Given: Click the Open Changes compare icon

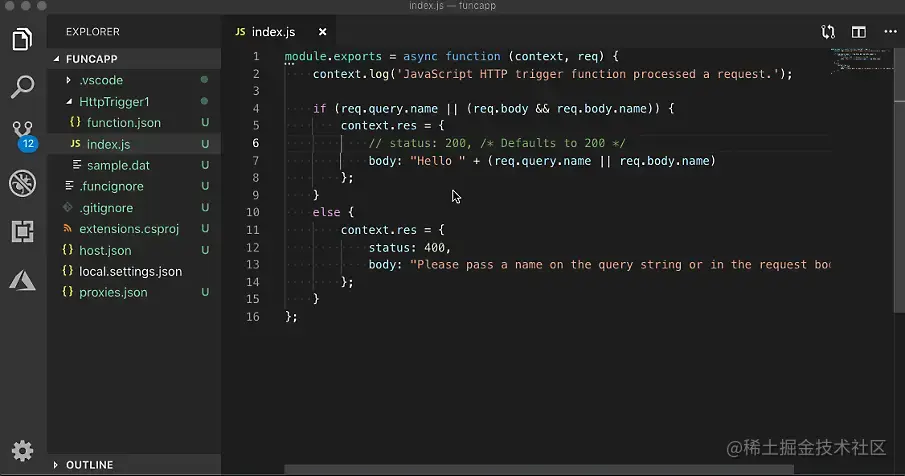Looking at the screenshot, I should [x=828, y=32].
